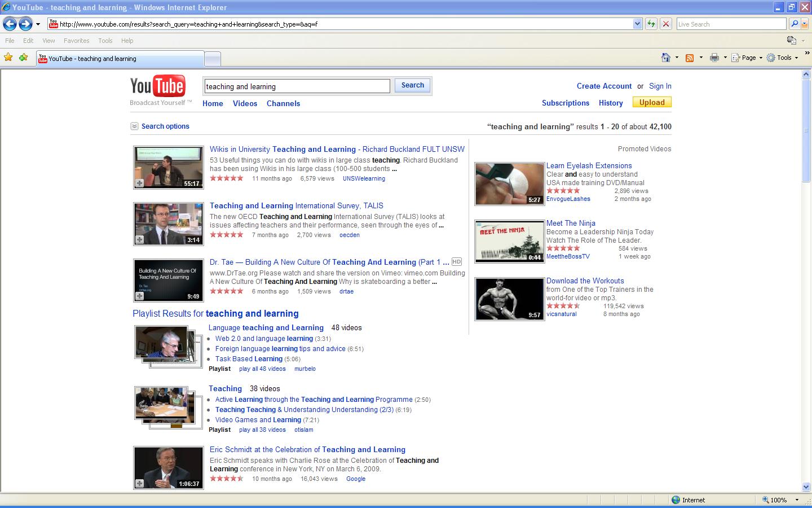
Task: Click the Add to Favorites star-plus icon
Action: click(23, 58)
